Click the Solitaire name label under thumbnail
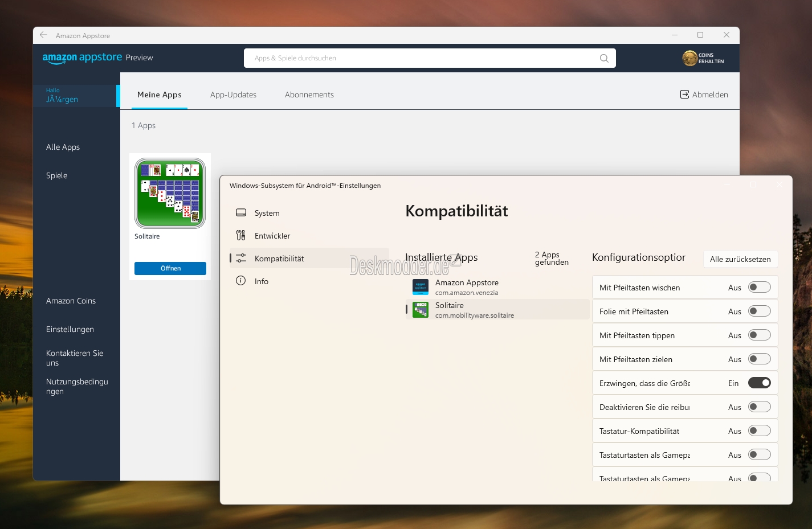 point(147,236)
